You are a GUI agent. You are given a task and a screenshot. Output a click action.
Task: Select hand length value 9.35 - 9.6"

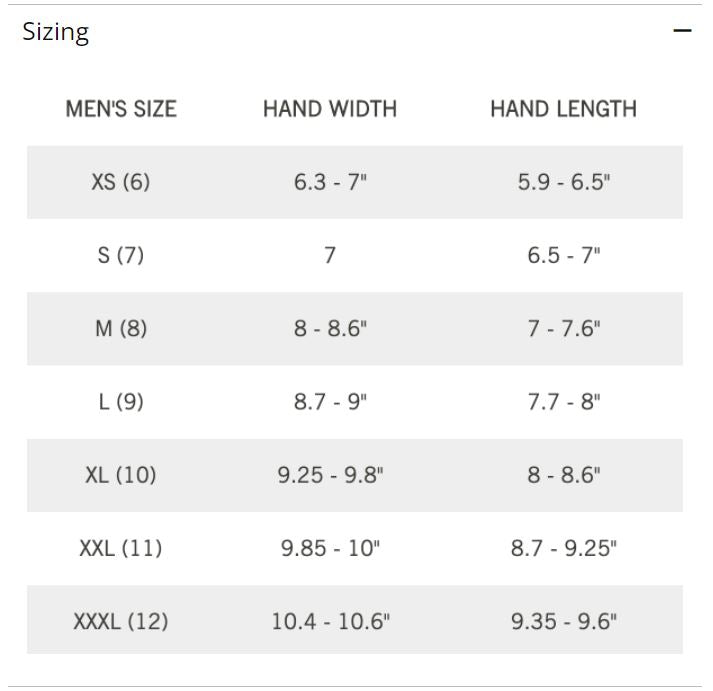point(564,621)
